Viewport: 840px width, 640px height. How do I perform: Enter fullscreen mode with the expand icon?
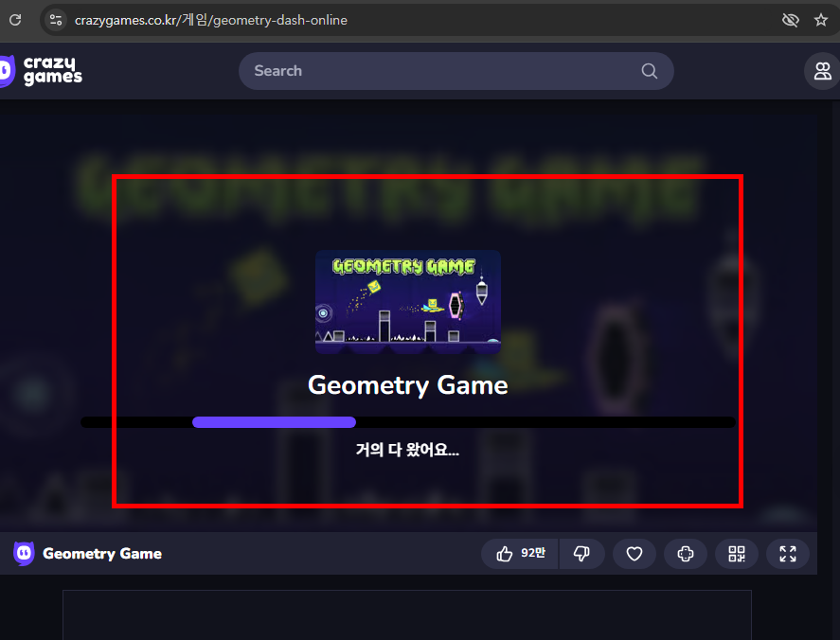coord(788,553)
